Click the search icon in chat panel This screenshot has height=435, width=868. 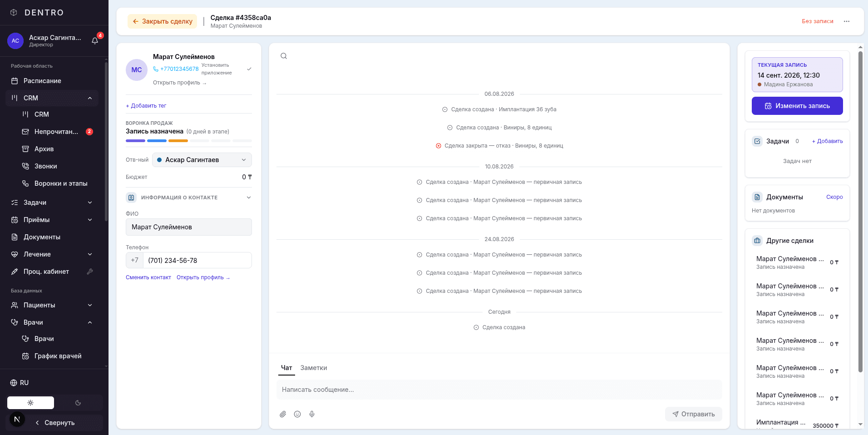tap(284, 56)
